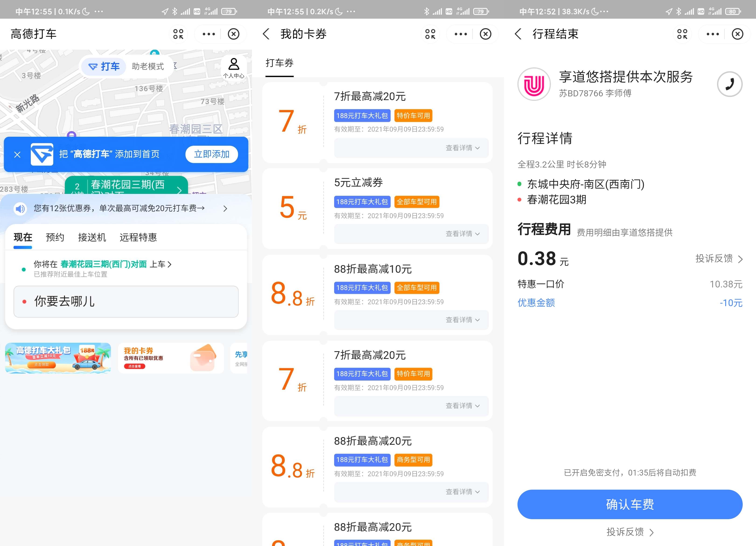Open the 接送机 tab
This screenshot has height=546, width=756.
(x=92, y=237)
